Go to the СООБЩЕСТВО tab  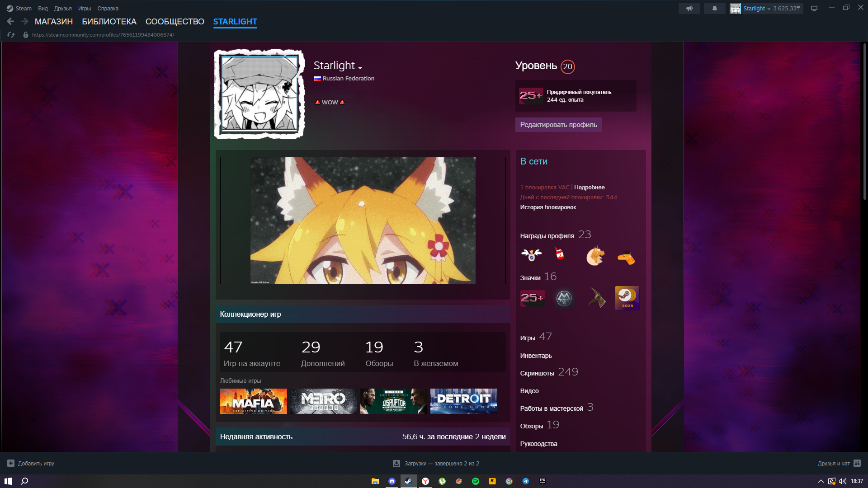tap(175, 22)
